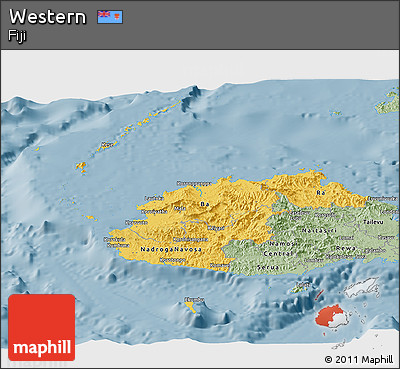Select the 'Ba' province label
The height and width of the screenshot is (369, 400).
tap(205, 204)
